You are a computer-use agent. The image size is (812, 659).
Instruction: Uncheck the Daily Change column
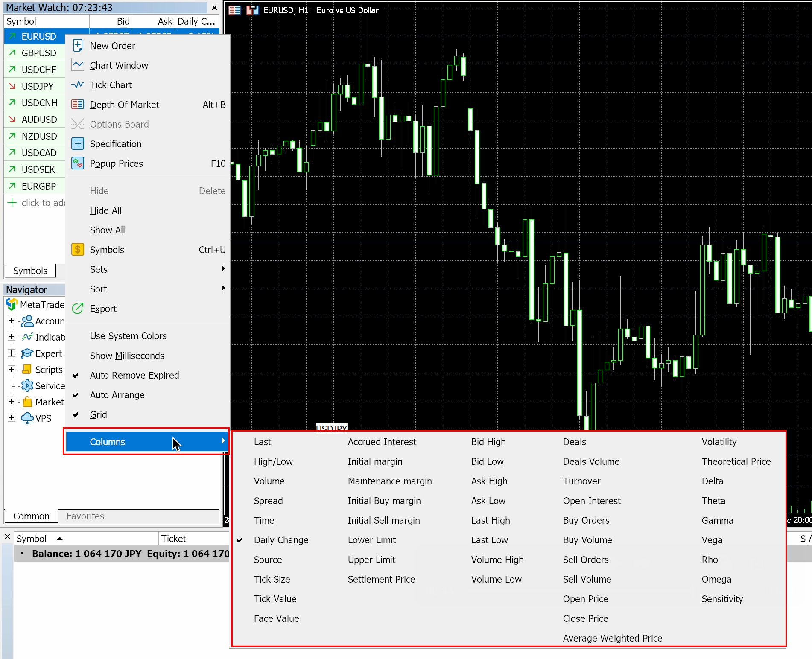tap(280, 540)
